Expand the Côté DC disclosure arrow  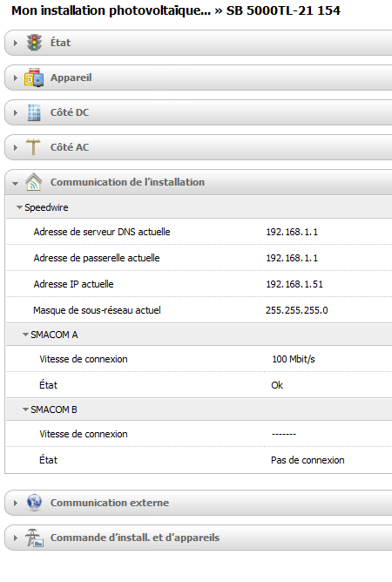[x=15, y=113]
